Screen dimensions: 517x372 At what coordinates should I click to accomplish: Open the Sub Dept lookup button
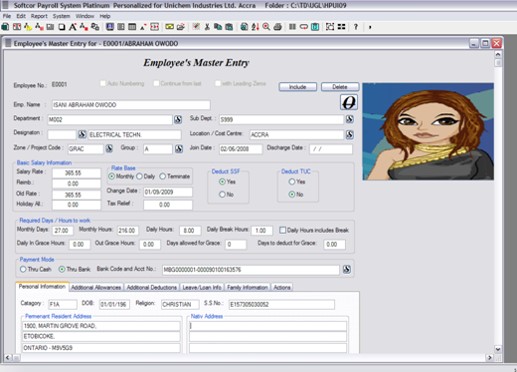[349, 119]
